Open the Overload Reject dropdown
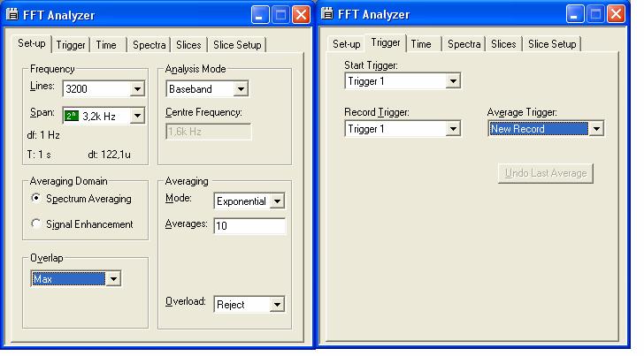Viewport: 644px width, 356px height. pos(278,304)
